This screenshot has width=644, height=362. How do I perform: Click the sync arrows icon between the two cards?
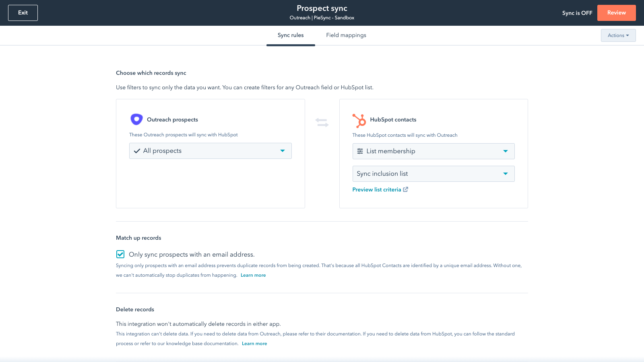coord(322,122)
